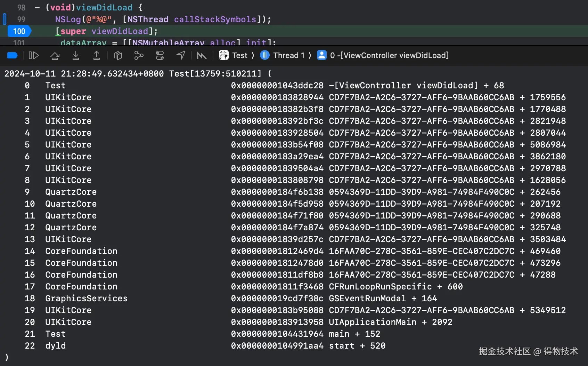Open Environment Overrides icon
The width and height of the screenshot is (588, 366).
click(x=160, y=55)
